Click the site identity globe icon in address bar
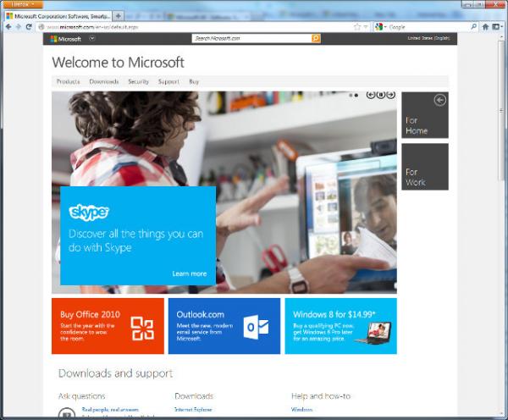This screenshot has width=508, height=420. (x=41, y=27)
